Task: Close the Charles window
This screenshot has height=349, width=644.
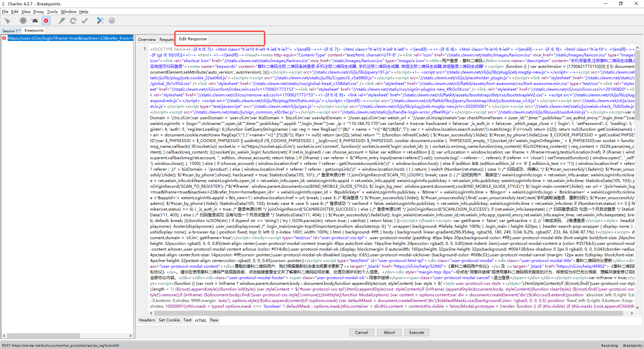Action: tap(636, 4)
